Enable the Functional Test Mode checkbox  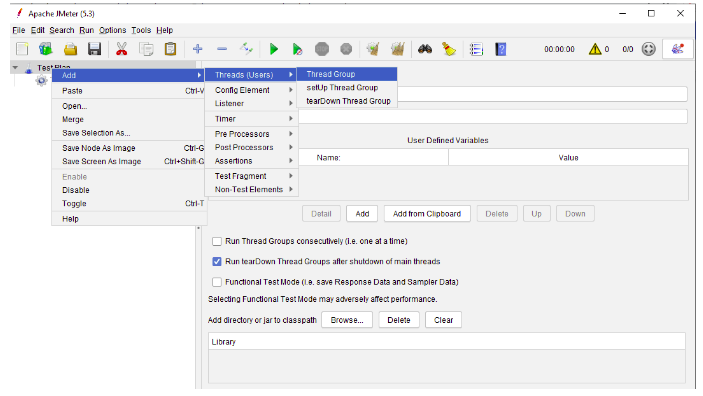point(217,282)
